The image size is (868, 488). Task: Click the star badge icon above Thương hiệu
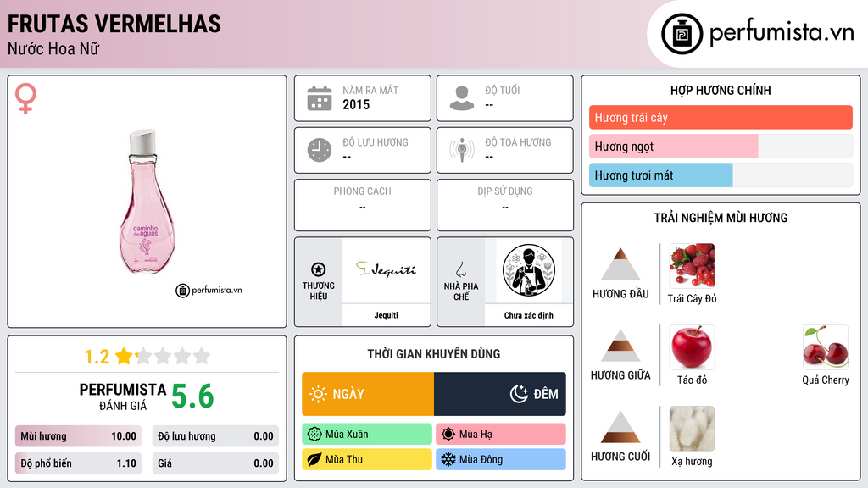(x=319, y=269)
